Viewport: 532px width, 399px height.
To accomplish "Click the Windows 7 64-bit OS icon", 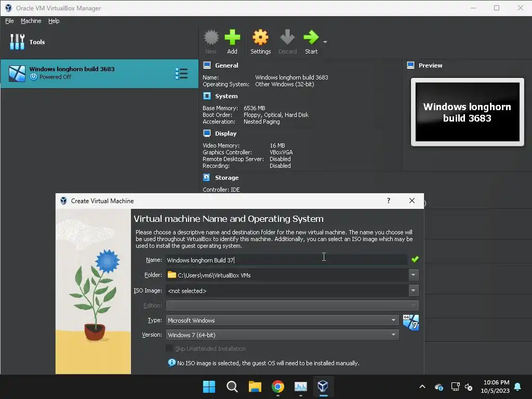I will [411, 322].
